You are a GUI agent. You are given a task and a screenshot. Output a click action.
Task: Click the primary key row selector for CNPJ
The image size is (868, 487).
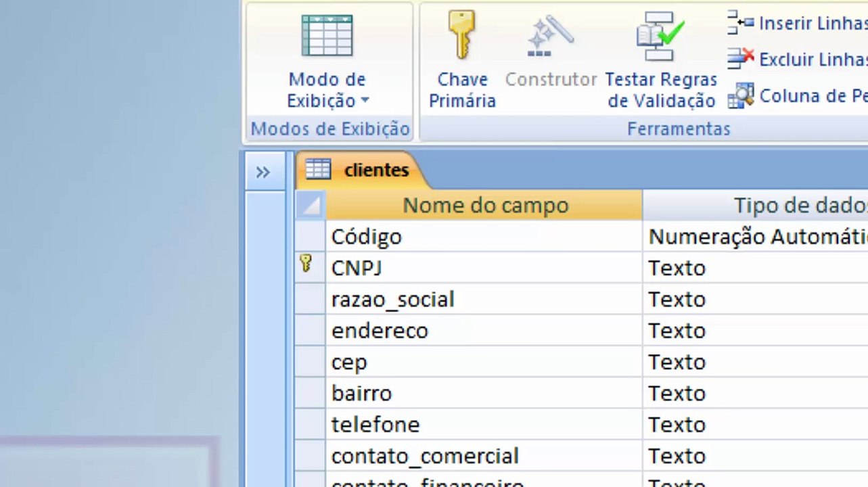click(311, 268)
